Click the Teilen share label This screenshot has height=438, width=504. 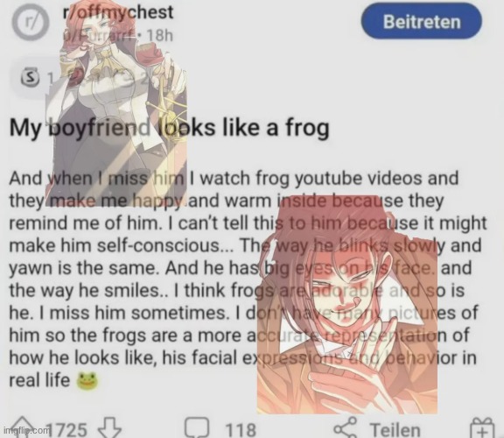pos(395,429)
